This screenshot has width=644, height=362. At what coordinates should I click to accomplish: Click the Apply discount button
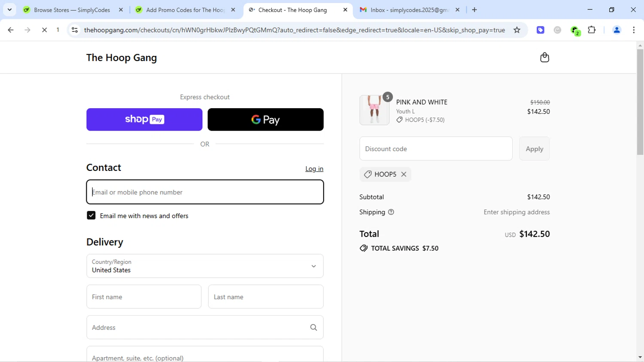[534, 149]
